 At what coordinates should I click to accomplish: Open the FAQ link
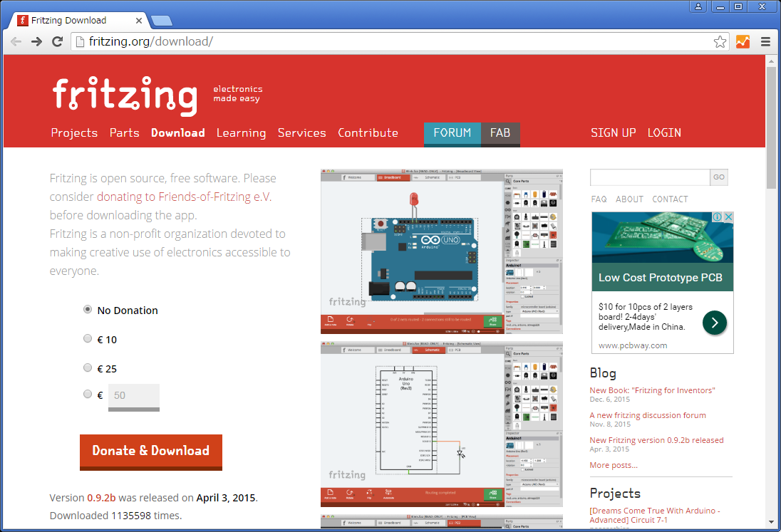tap(599, 199)
